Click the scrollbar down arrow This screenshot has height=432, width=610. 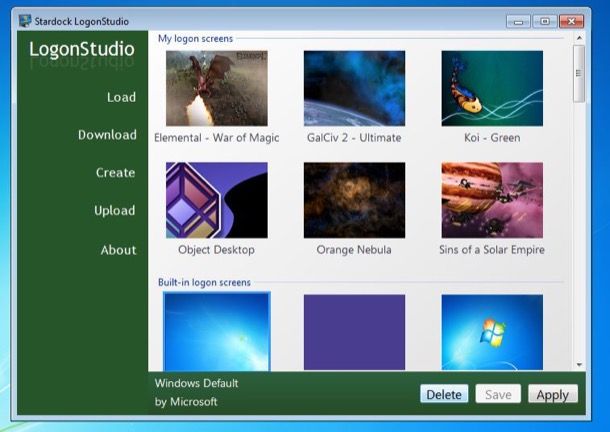(579, 365)
